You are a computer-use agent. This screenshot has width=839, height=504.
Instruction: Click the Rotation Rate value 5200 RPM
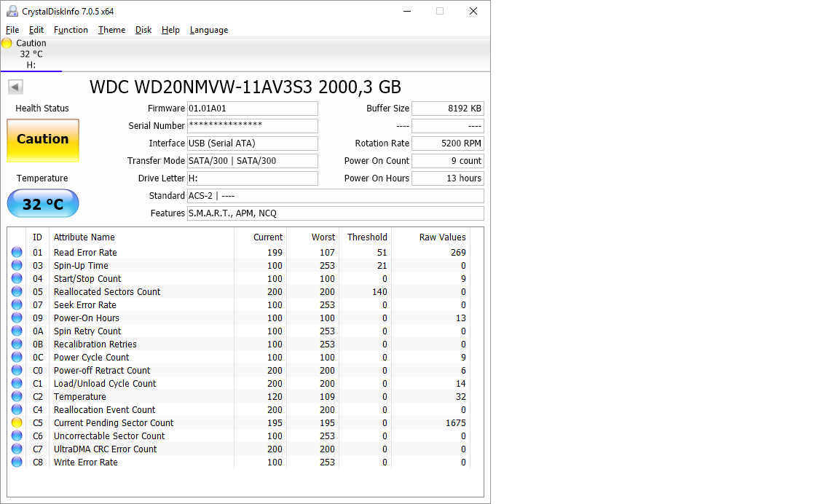click(x=448, y=143)
